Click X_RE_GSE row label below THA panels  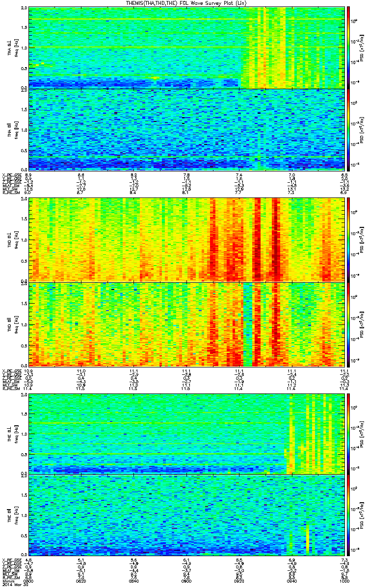coord(11,175)
